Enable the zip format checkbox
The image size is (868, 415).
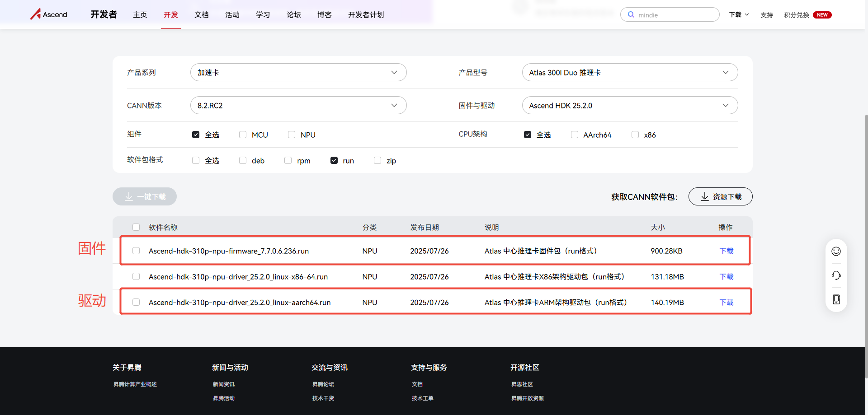pyautogui.click(x=377, y=160)
